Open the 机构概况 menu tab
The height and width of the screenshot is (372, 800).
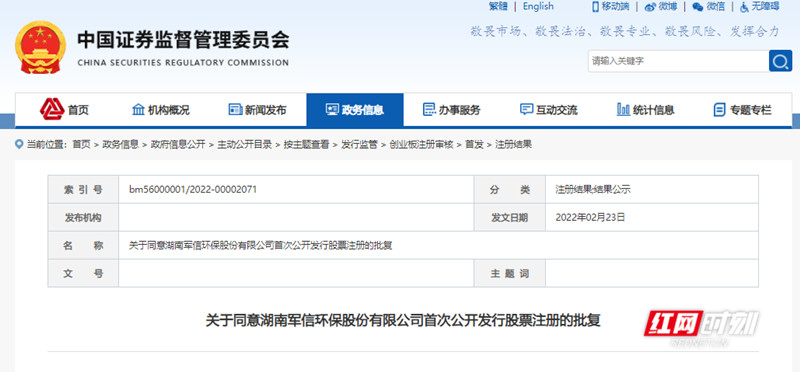coord(161,110)
